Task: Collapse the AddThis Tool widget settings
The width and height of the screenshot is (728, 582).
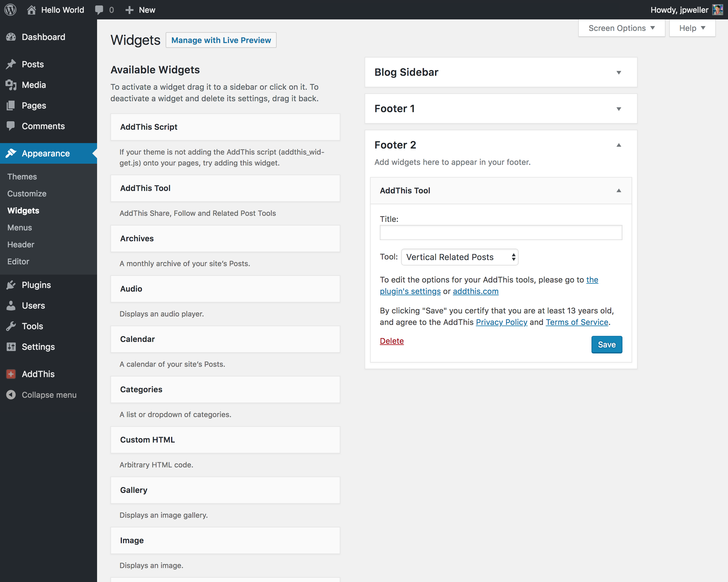Action: [x=618, y=191]
